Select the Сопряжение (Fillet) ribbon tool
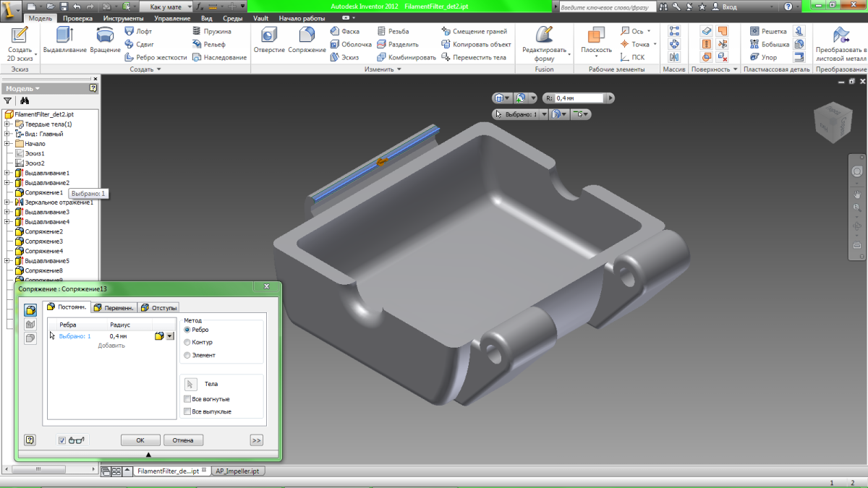Image resolution: width=868 pixels, height=488 pixels. (x=307, y=35)
